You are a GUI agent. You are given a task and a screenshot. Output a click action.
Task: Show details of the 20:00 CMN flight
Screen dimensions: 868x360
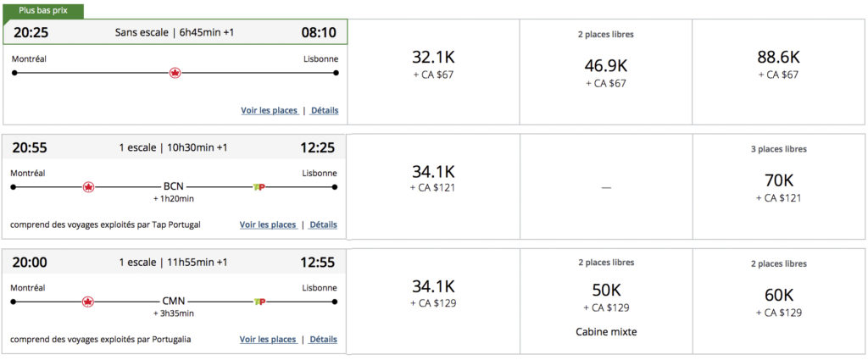pyautogui.click(x=324, y=339)
